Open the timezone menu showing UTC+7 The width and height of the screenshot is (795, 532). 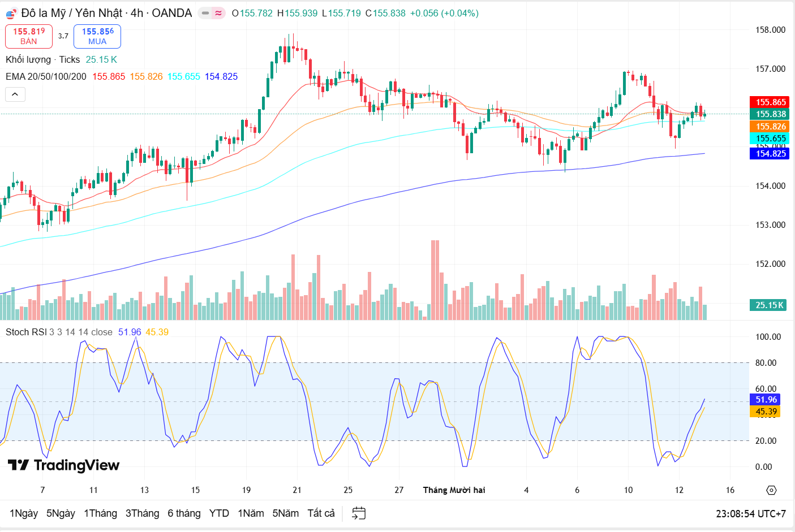coord(750,514)
